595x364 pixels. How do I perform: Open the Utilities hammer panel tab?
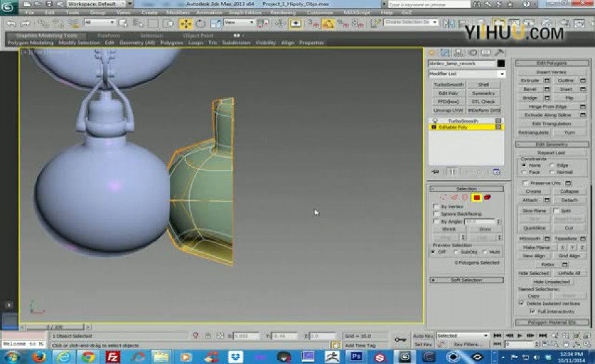click(499, 53)
